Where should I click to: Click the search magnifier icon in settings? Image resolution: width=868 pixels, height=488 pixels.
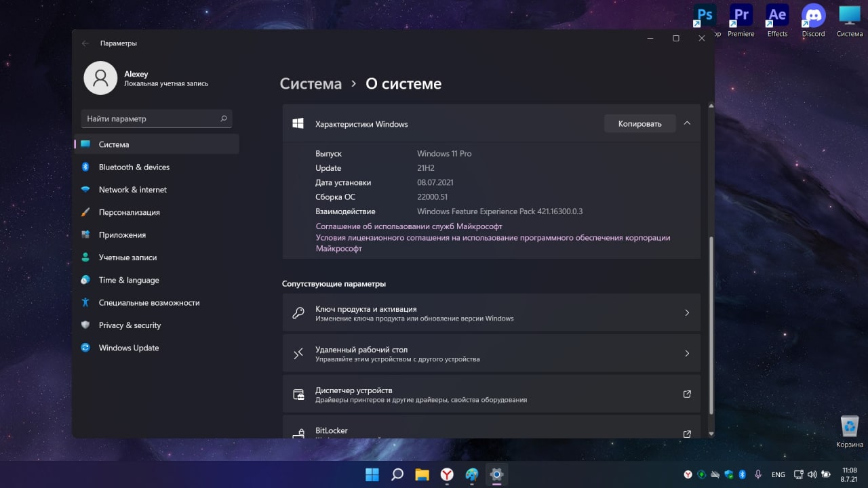tap(224, 119)
